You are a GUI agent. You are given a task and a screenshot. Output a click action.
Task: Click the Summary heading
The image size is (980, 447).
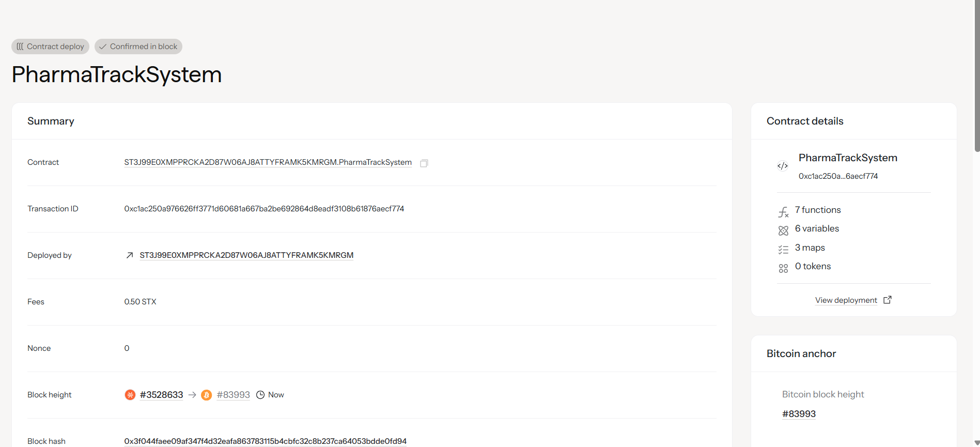coord(51,121)
